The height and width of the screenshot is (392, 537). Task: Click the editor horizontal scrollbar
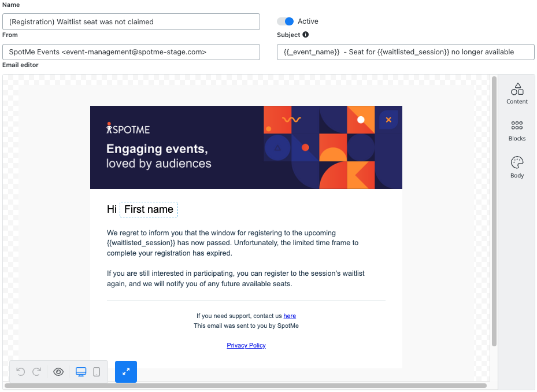246,386
